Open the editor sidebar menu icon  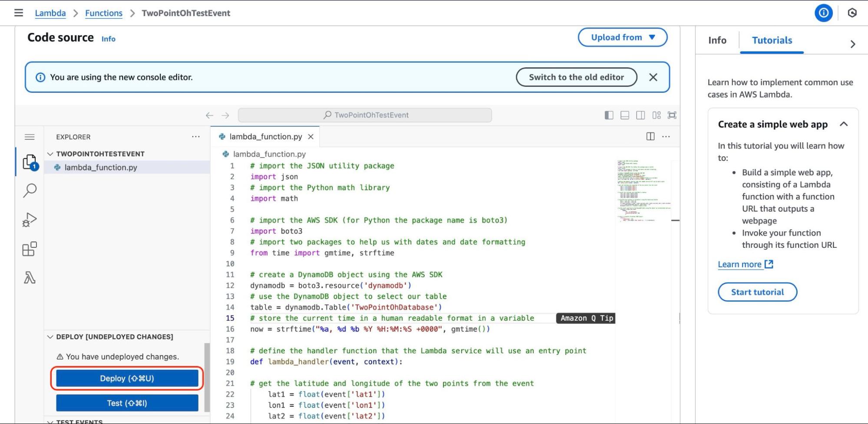coord(30,137)
